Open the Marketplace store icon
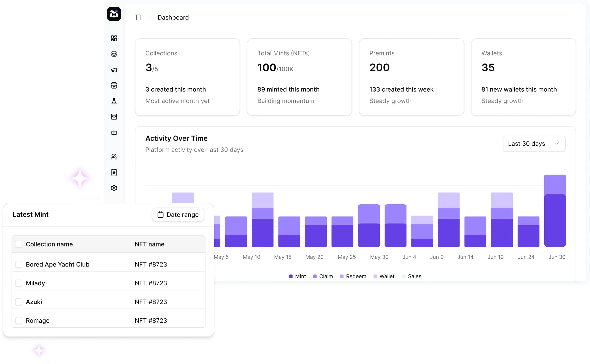The width and height of the screenshot is (590, 364). 114,85
